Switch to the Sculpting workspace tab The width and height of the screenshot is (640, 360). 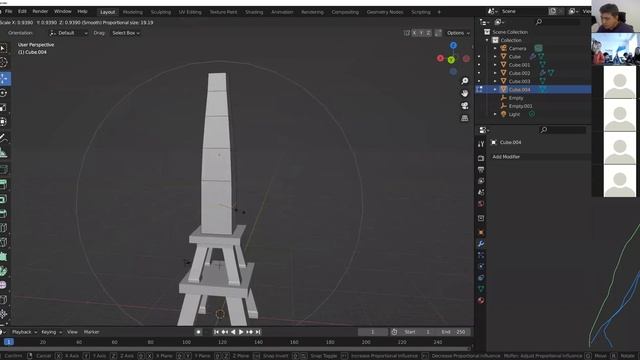click(x=161, y=12)
